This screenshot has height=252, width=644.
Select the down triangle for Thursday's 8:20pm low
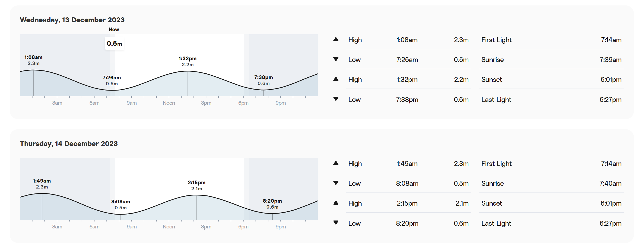(x=336, y=223)
